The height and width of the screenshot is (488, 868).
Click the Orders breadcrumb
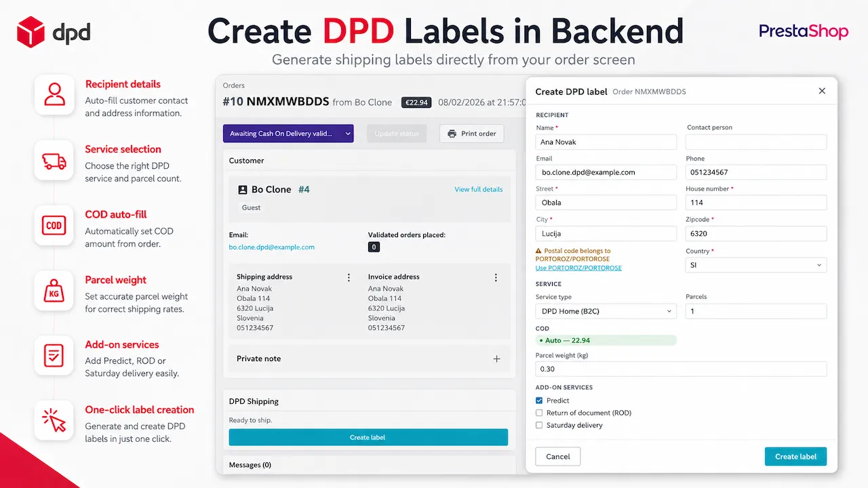[x=233, y=85]
